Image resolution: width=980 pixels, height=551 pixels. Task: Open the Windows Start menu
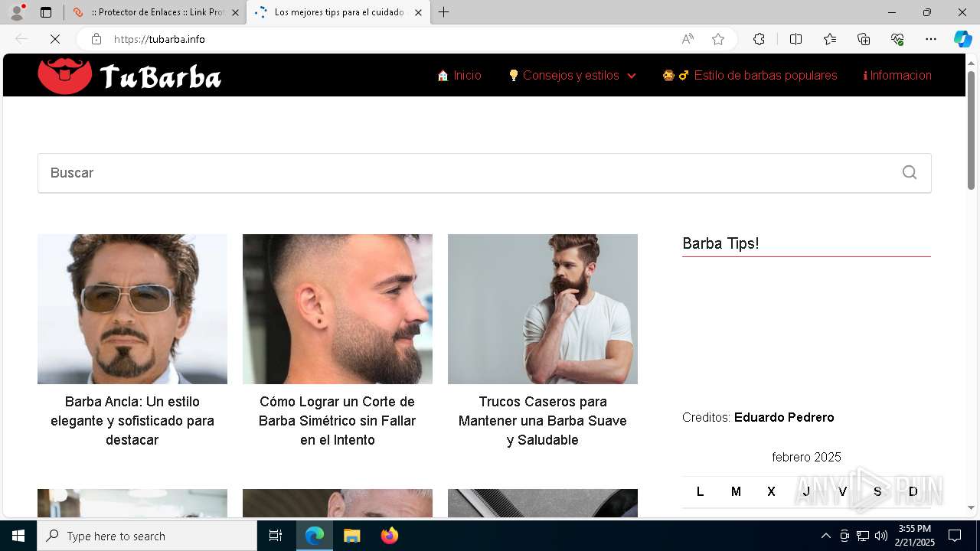coord(18,536)
